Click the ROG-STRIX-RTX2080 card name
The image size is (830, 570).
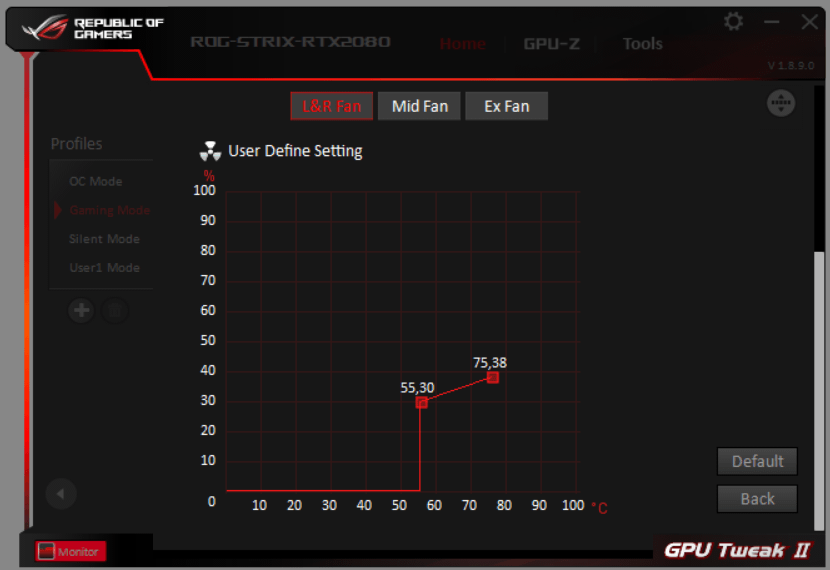291,42
